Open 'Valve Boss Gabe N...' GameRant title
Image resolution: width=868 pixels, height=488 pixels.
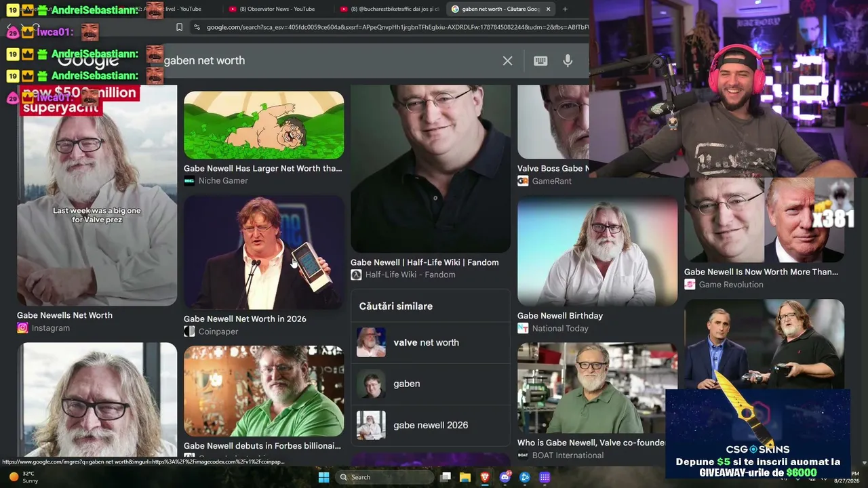tap(553, 169)
